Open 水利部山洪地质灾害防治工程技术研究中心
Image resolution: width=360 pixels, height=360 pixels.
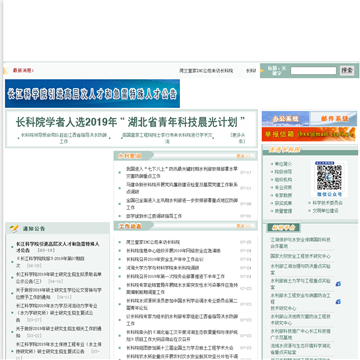(301, 319)
